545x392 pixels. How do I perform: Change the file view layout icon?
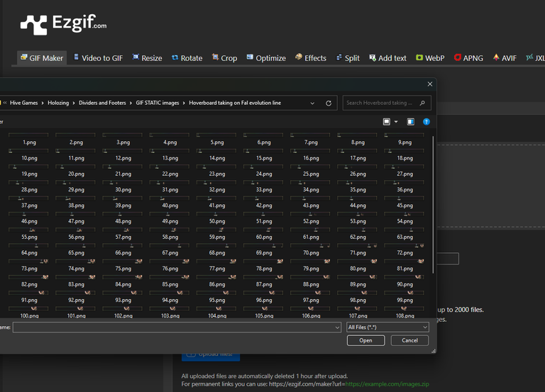click(x=387, y=122)
